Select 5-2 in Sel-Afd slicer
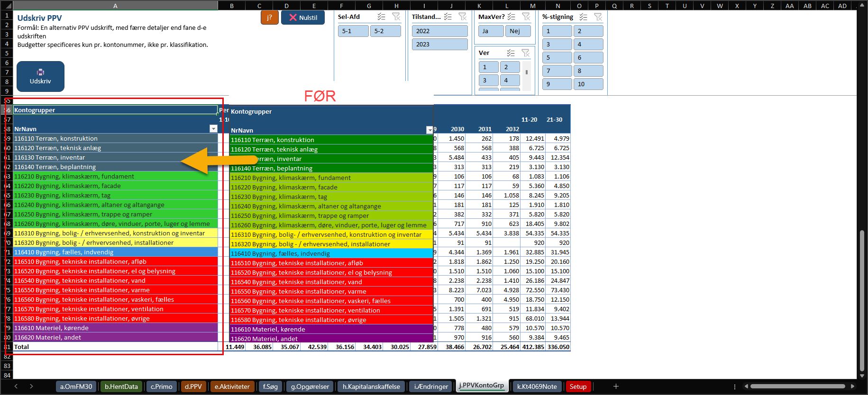This screenshot has height=395, width=868. point(385,31)
